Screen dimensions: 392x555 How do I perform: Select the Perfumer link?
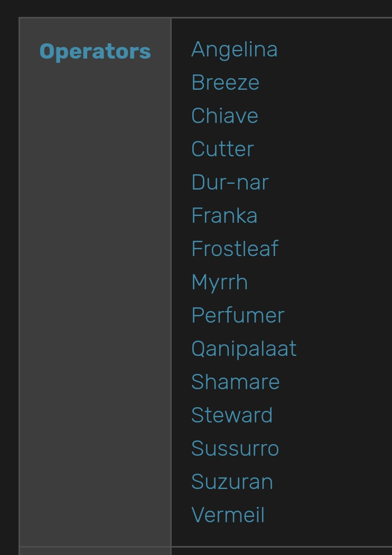238,315
